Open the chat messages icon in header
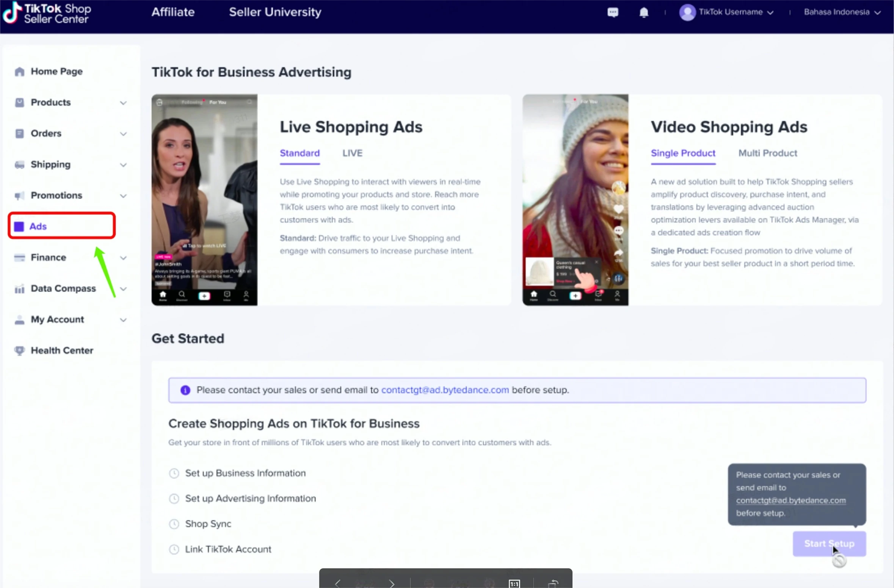894x588 pixels. pos(613,12)
